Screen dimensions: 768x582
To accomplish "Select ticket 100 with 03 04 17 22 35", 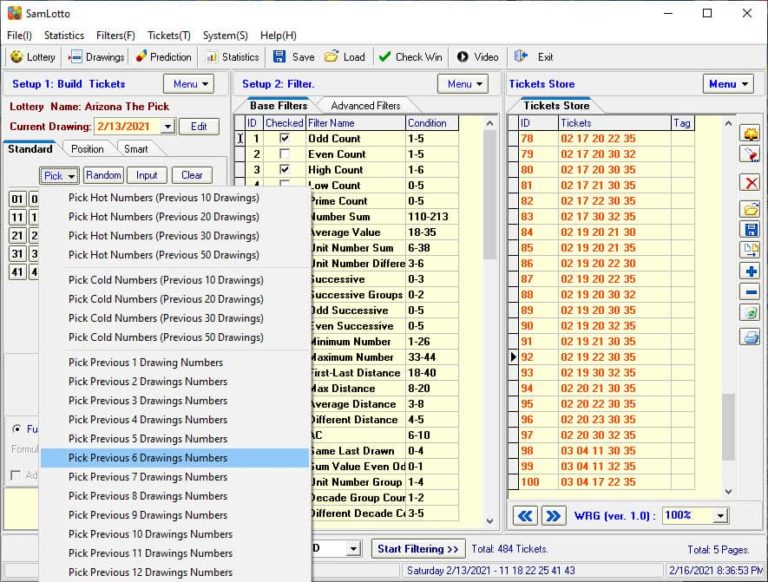I will tap(601, 482).
